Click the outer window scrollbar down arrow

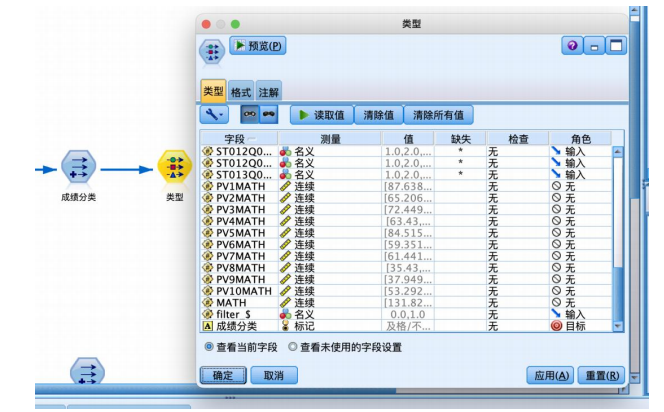point(634,377)
